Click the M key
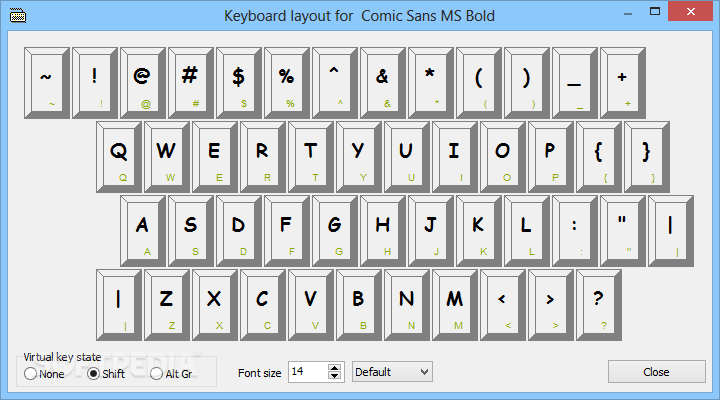 (455, 305)
